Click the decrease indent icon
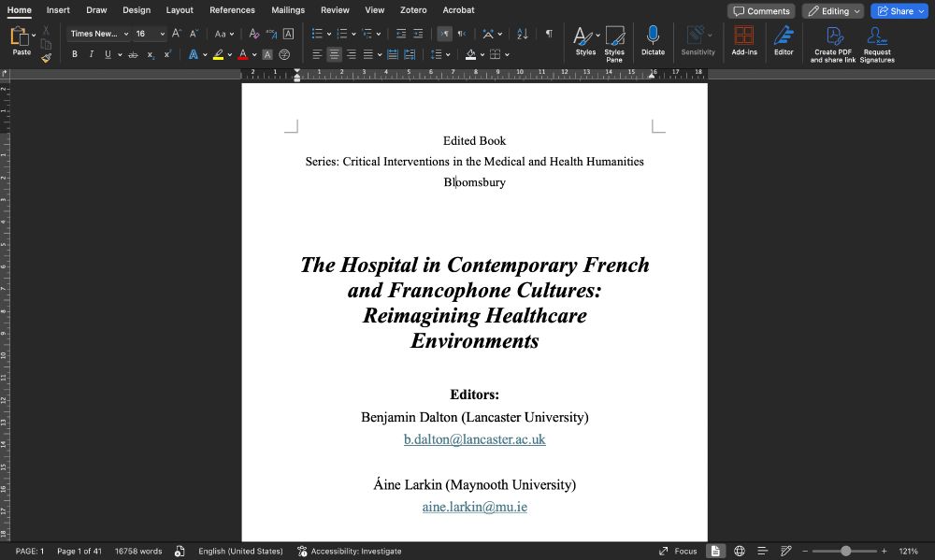Image resolution: width=935 pixels, height=560 pixels. (401, 34)
